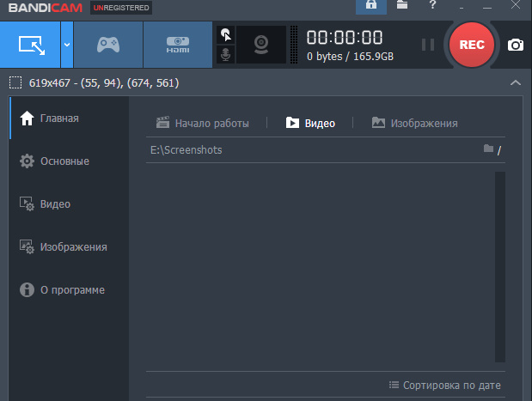Switch to the Начало работы tab
The height and width of the screenshot is (401, 532).
coord(203,123)
